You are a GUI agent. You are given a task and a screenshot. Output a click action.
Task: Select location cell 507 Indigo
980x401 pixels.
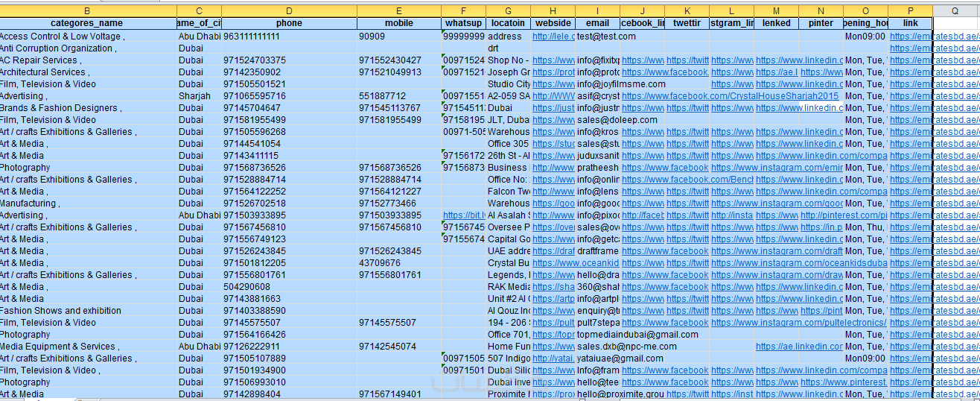coord(508,359)
